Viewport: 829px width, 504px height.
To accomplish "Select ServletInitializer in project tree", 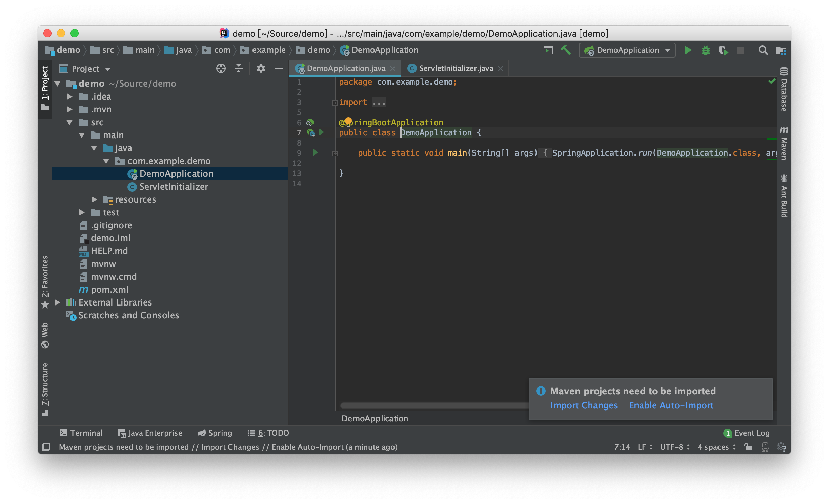I will point(170,187).
